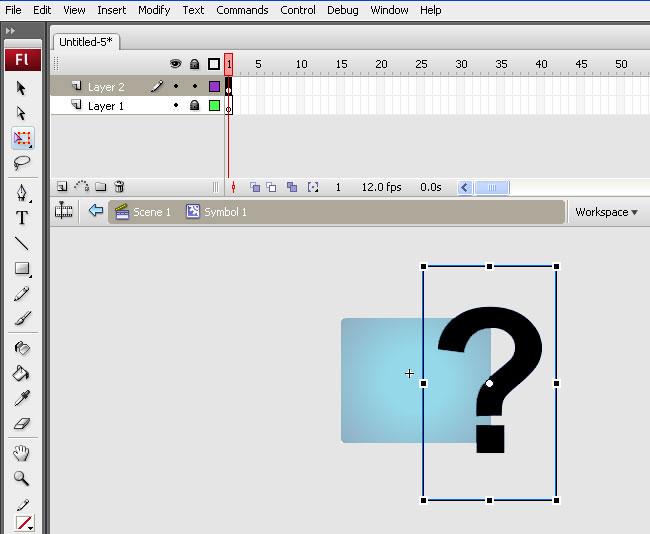Open the Window menu

[389, 10]
